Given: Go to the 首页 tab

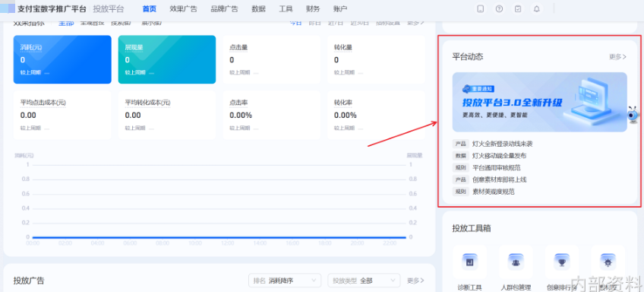Looking at the screenshot, I should pos(149,8).
